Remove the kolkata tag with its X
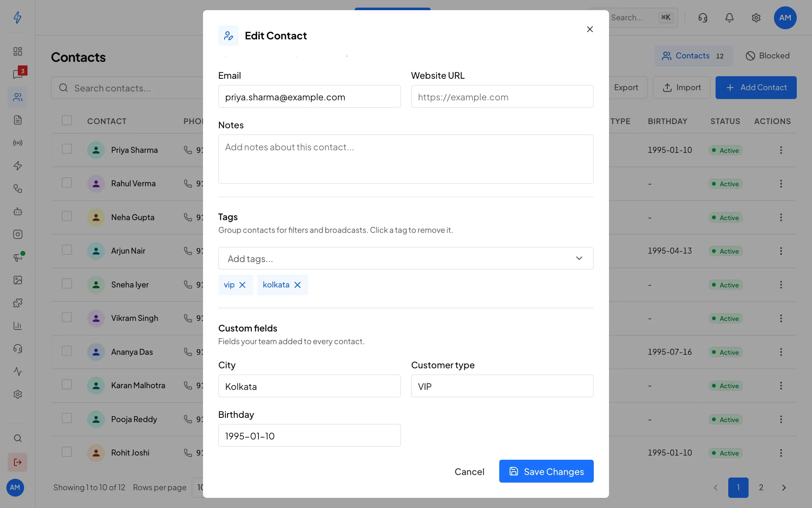This screenshot has height=508, width=812. point(298,285)
